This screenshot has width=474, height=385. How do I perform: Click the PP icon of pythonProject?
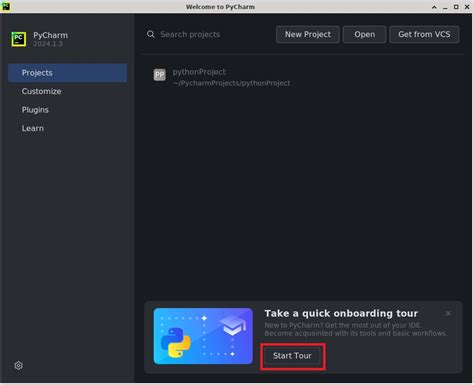click(159, 75)
